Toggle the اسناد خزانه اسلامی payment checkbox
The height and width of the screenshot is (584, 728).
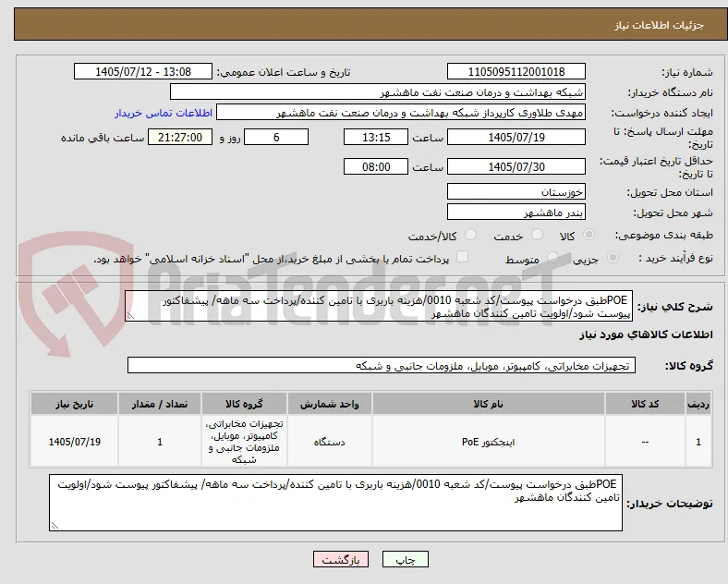(463, 257)
